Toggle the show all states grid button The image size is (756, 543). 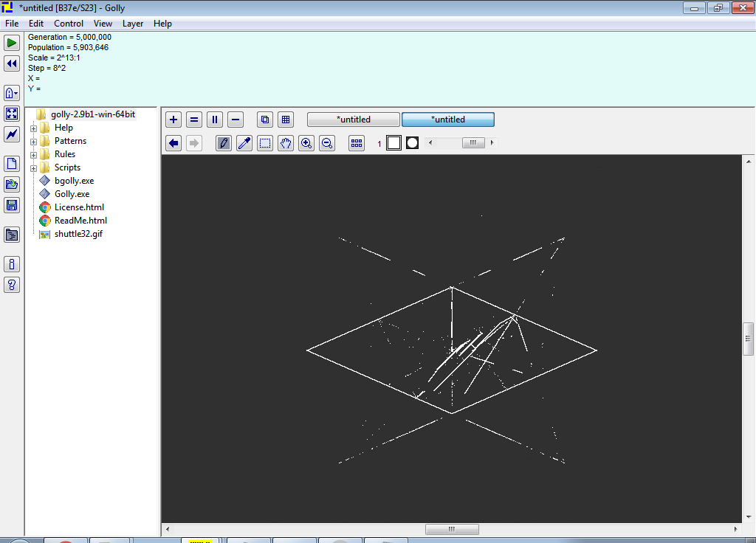[x=357, y=143]
